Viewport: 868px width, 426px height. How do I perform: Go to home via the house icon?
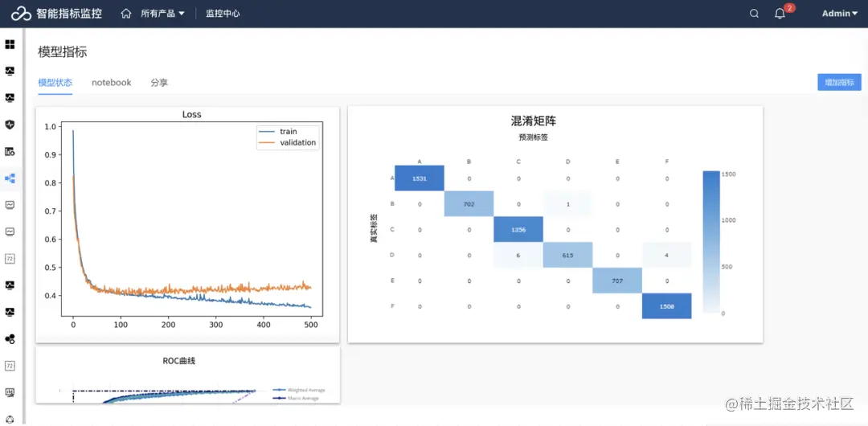[126, 14]
